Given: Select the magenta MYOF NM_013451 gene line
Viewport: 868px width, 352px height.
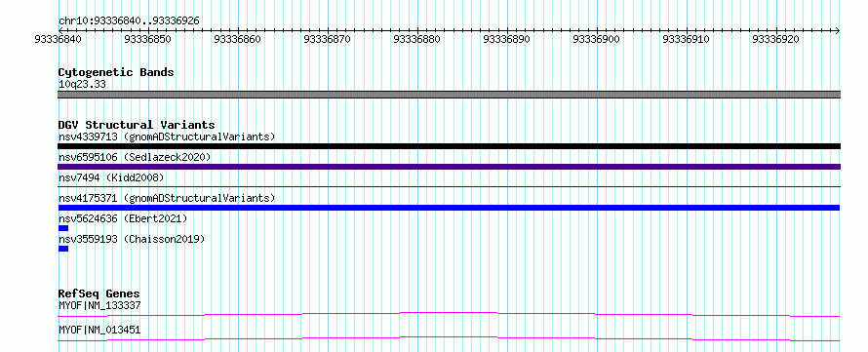Looking at the screenshot, I should pyautogui.click(x=449, y=338).
